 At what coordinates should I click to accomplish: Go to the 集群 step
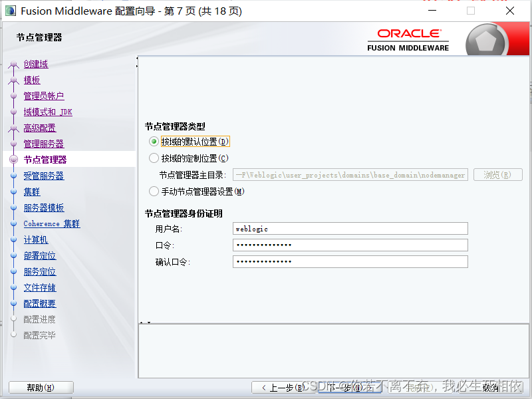tap(32, 192)
